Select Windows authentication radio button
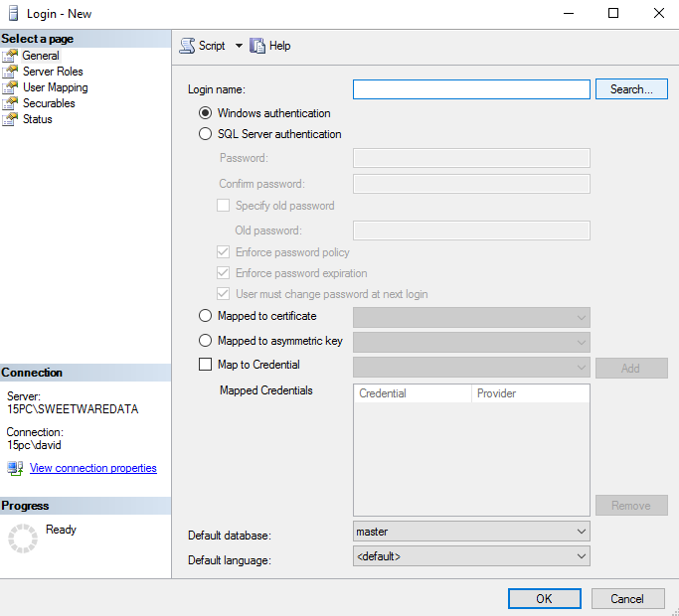Screen dimensions: 679x616 pos(205,113)
